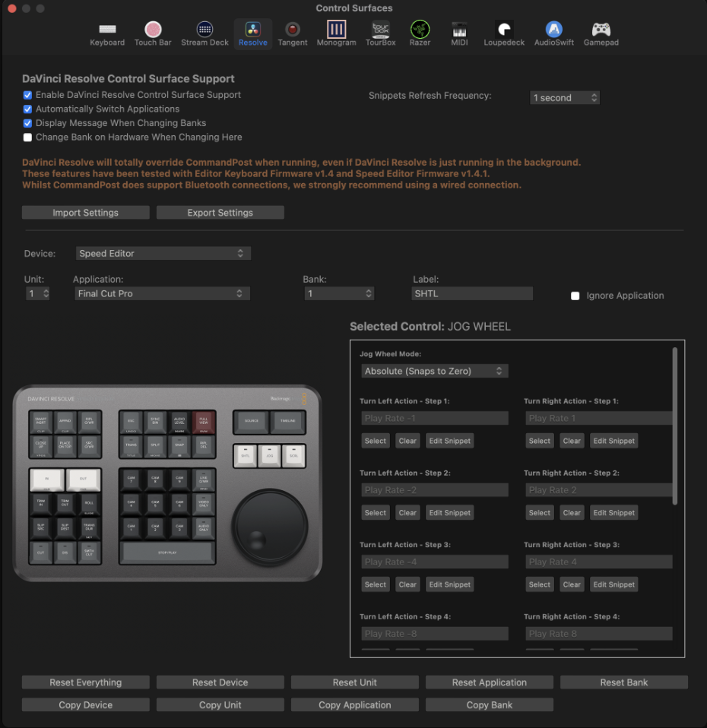Open the Touch Bar panel
The width and height of the screenshot is (707, 728).
click(x=153, y=34)
